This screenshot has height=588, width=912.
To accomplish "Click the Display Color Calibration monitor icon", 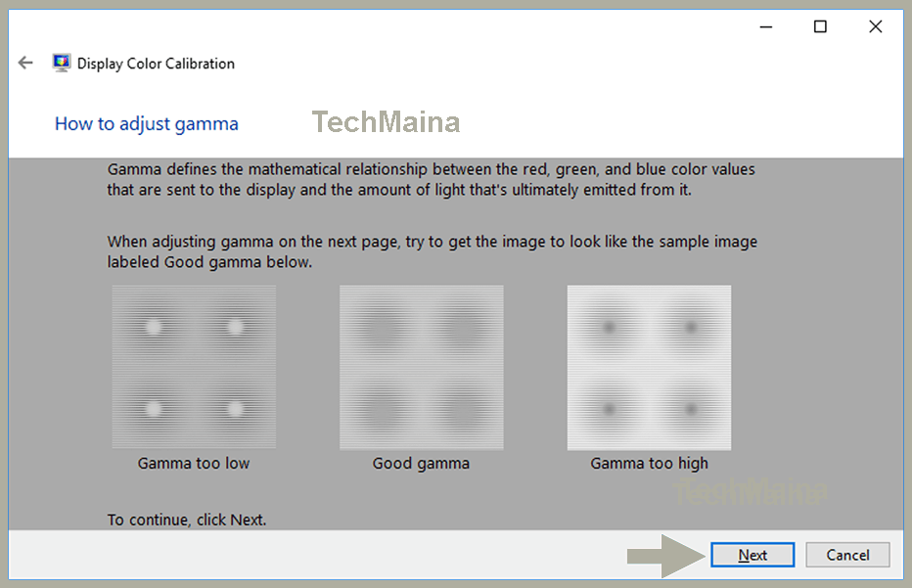I will coord(62,62).
